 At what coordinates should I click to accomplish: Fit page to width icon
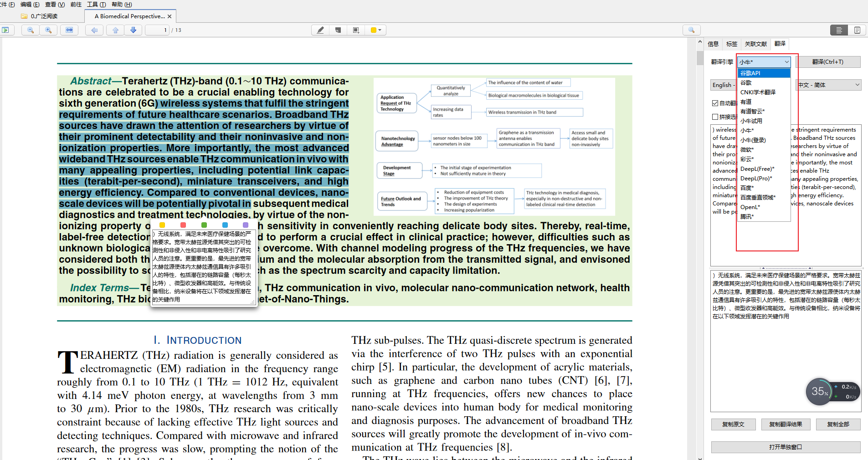[69, 30]
